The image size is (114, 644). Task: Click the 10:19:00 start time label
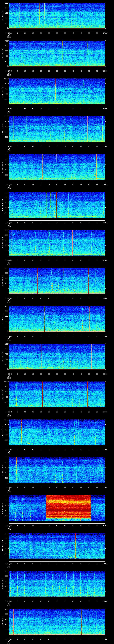pos(9,147)
